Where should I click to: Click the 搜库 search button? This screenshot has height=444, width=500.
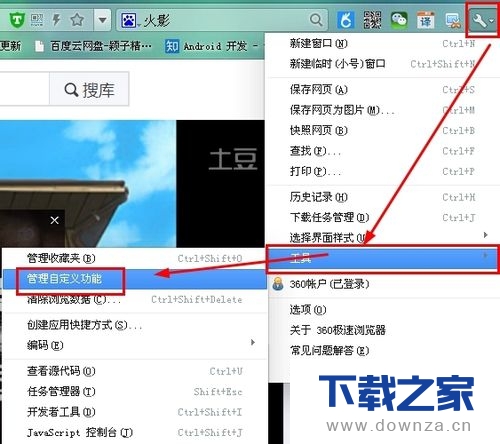click(x=89, y=89)
